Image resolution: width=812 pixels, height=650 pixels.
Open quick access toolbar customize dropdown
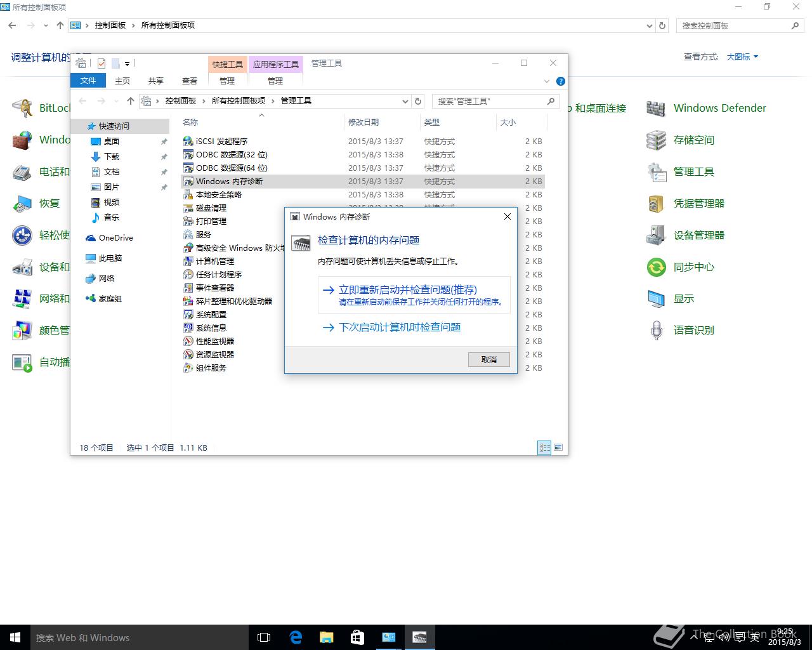coord(127,63)
